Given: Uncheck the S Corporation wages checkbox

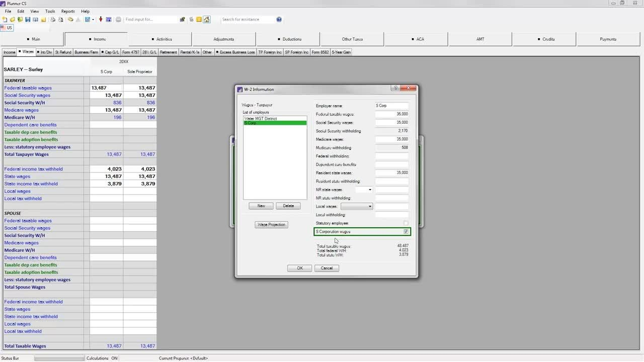Looking at the screenshot, I should click(406, 231).
